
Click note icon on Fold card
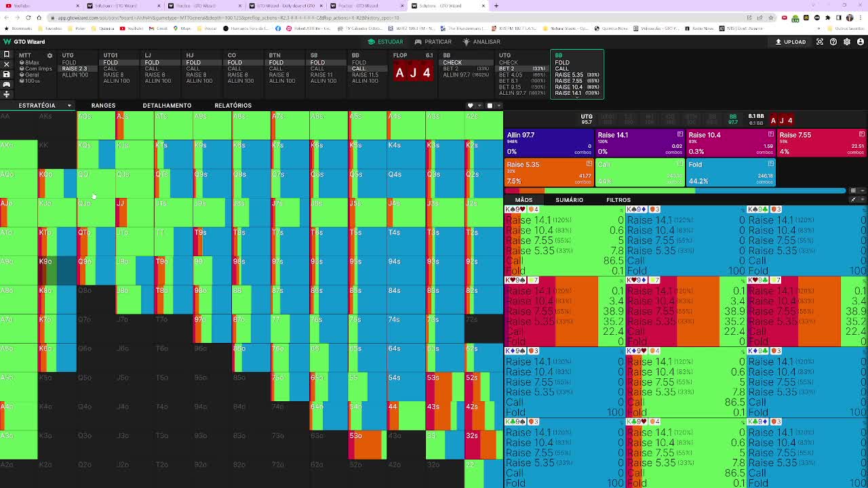771,164
